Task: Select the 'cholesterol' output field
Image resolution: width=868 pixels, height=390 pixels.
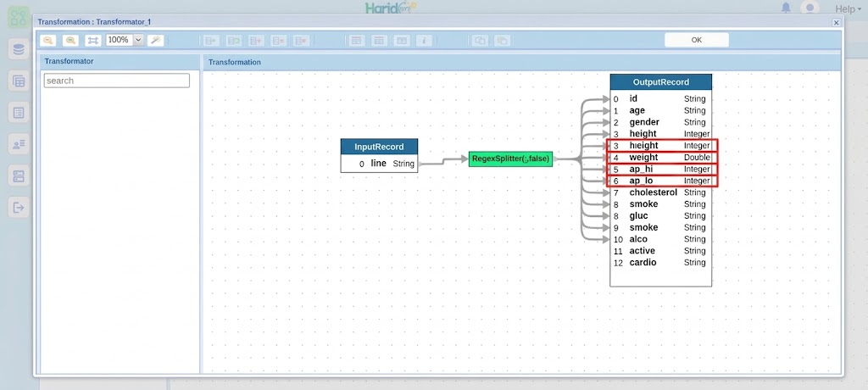Action: click(661, 192)
